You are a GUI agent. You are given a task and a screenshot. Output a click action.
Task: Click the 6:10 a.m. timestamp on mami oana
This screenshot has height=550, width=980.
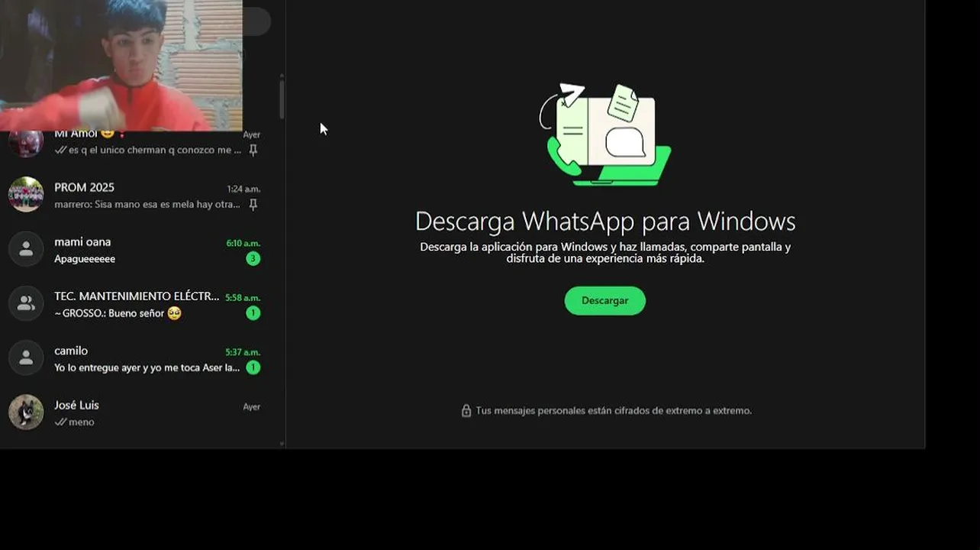(x=243, y=243)
